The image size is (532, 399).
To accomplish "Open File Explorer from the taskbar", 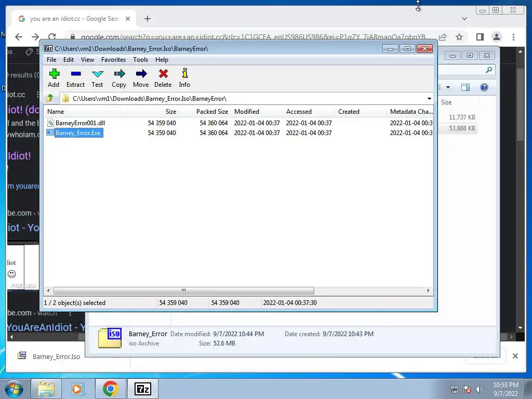I will pos(46,389).
